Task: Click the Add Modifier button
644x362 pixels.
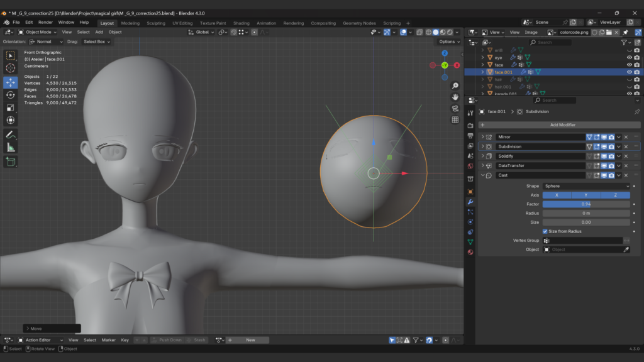Action: coord(553,125)
